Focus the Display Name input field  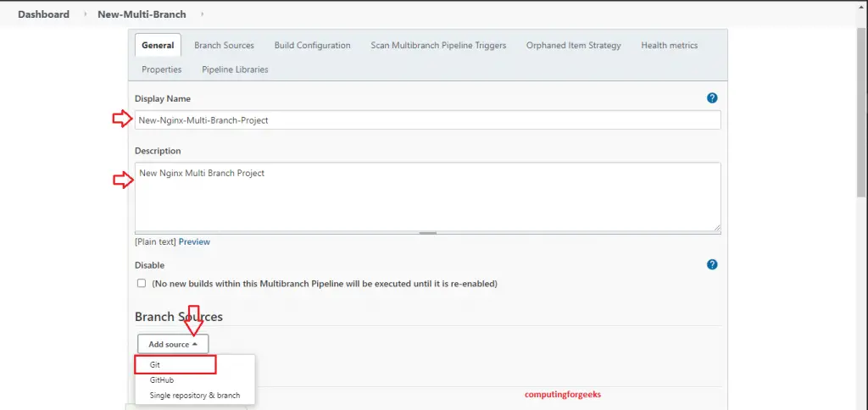pyautogui.click(x=427, y=120)
